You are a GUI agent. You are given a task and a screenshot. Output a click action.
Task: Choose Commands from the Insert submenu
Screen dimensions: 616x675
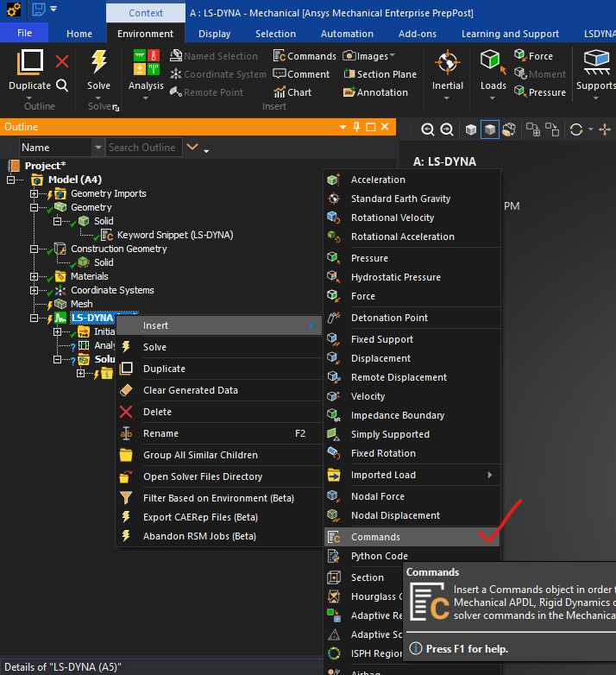coord(412,537)
